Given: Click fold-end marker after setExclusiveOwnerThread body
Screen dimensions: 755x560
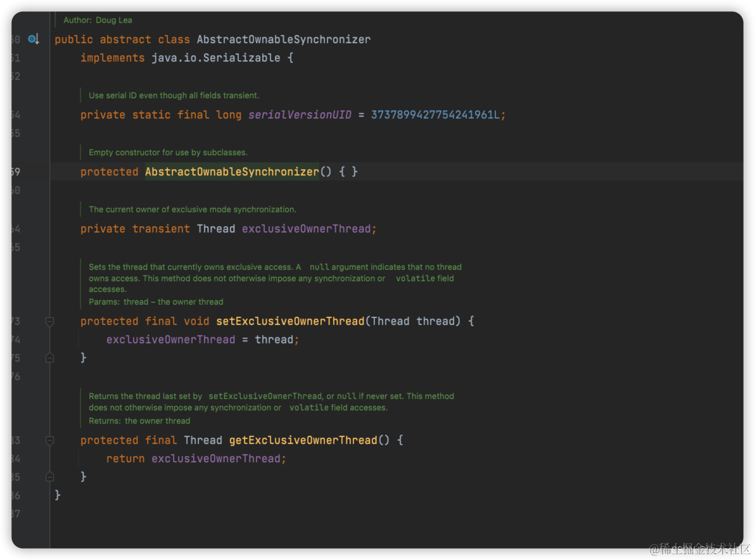Looking at the screenshot, I should [49, 358].
